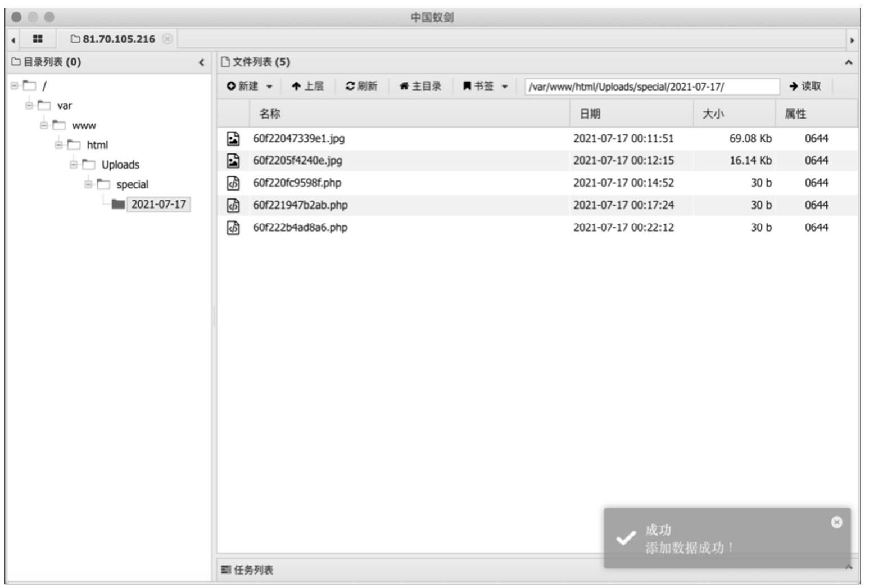Viewport: 869px width, 588px height.
Task: Close the 81.70.105.216 tab
Action: click(167, 39)
